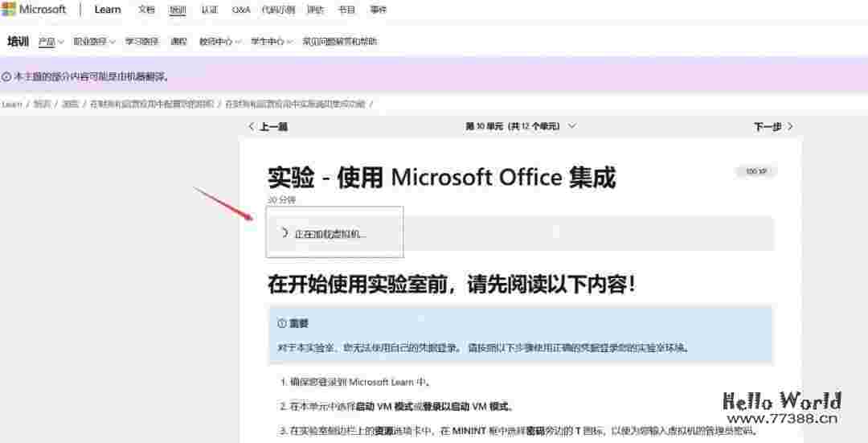Open the Learn home link
The width and height of the screenshot is (868, 443).
(x=108, y=10)
